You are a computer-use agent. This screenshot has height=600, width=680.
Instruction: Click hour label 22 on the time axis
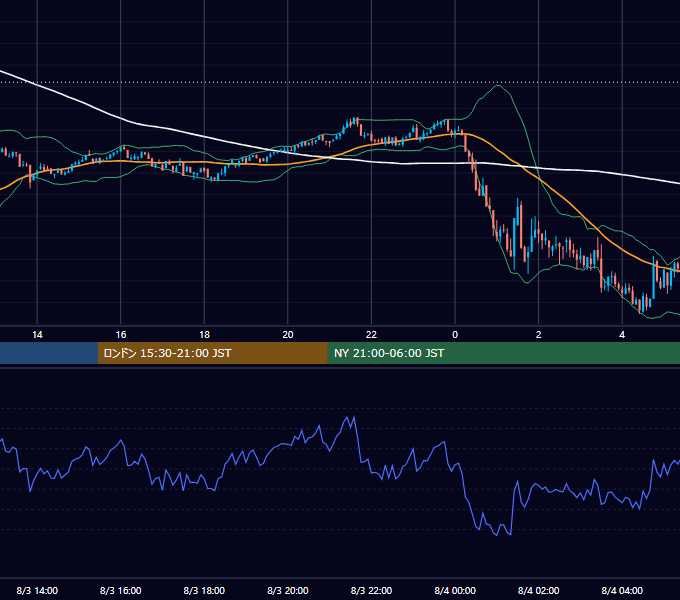pos(371,335)
